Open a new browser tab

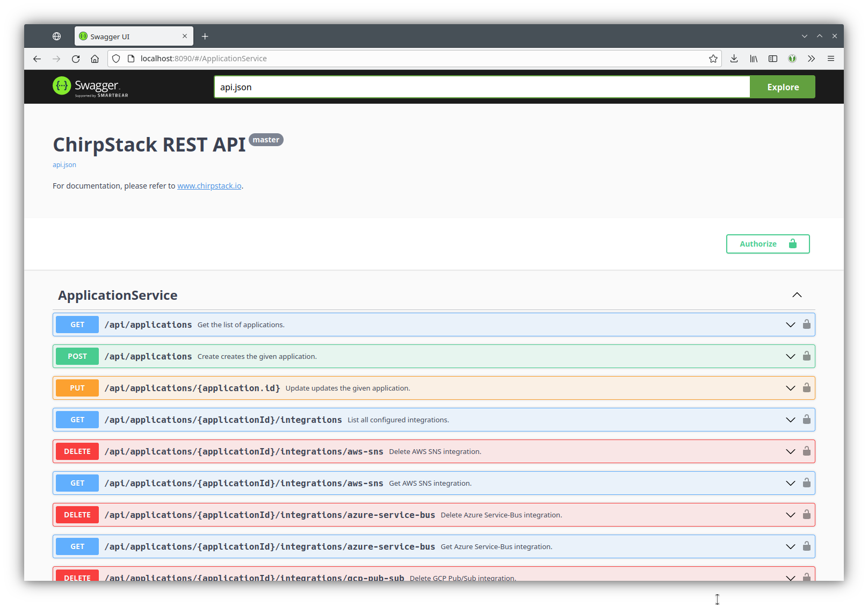click(205, 37)
